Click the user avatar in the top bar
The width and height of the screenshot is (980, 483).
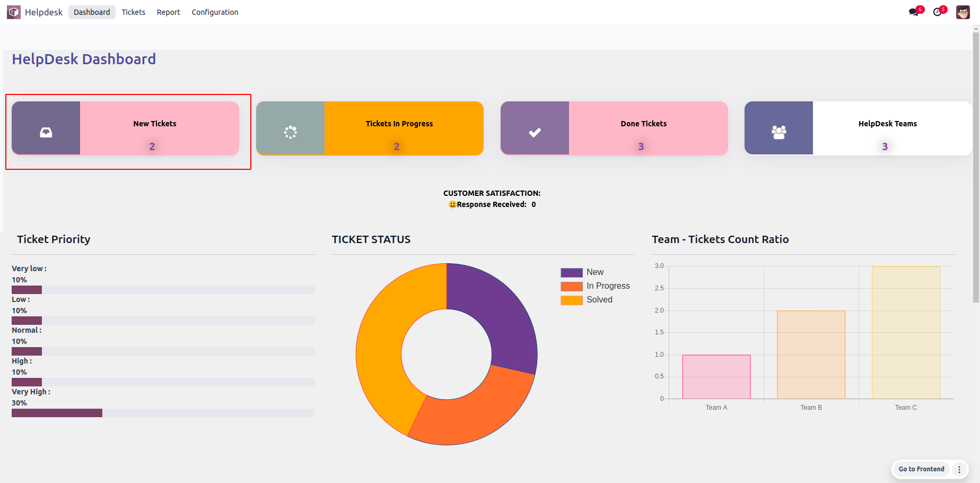(963, 12)
